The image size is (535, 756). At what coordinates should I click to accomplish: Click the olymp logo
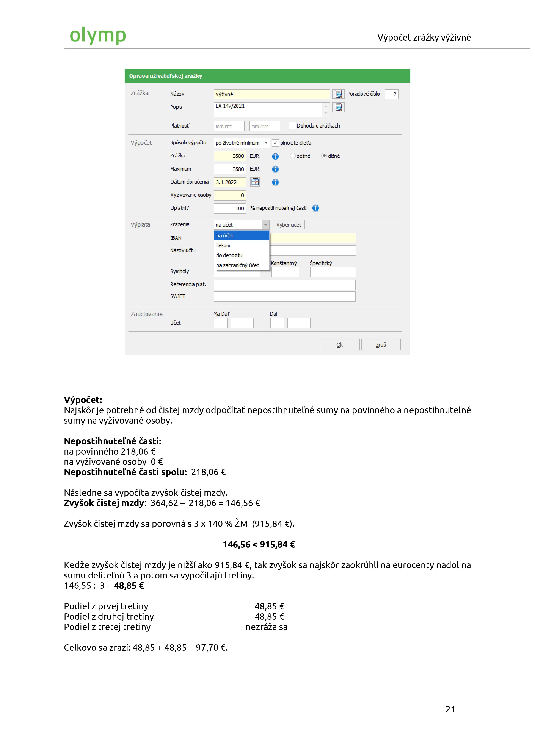(x=98, y=36)
